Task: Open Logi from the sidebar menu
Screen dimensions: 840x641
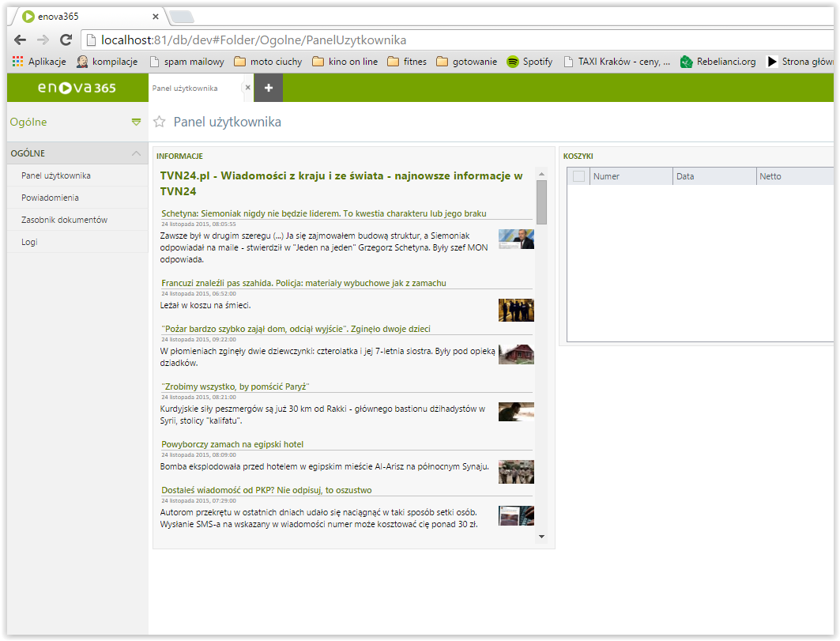Action: coord(29,242)
